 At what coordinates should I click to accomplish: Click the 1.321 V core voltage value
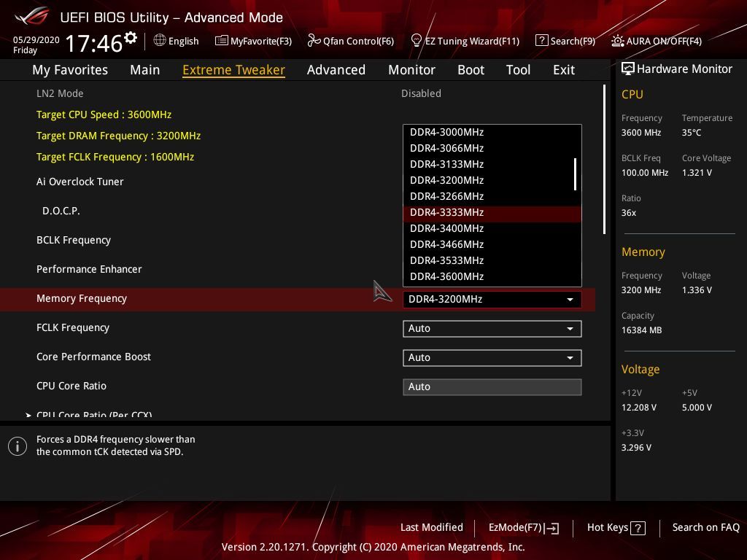coord(697,173)
